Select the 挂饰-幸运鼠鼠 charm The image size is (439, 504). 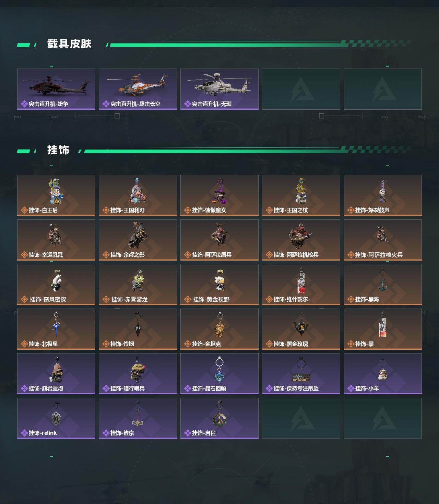[56, 240]
